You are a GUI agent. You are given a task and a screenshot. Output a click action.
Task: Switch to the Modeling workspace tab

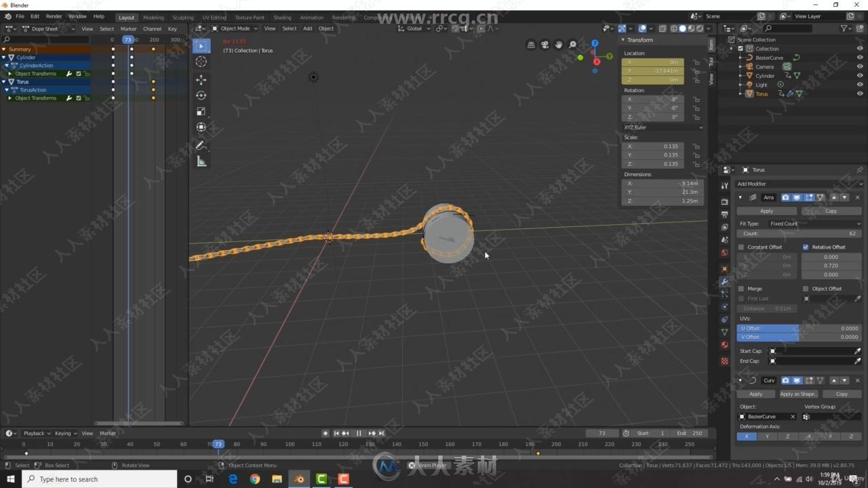(153, 18)
